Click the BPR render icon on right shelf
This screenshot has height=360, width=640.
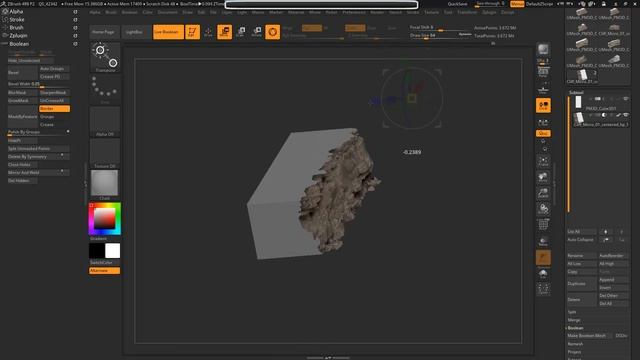[x=543, y=49]
